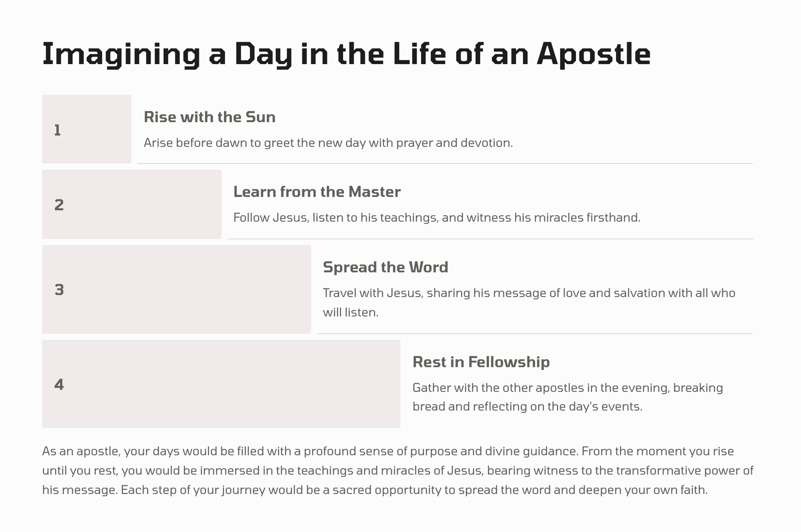The image size is (801, 532).
Task: Click the 'Spread the Word' heading
Action: click(385, 267)
